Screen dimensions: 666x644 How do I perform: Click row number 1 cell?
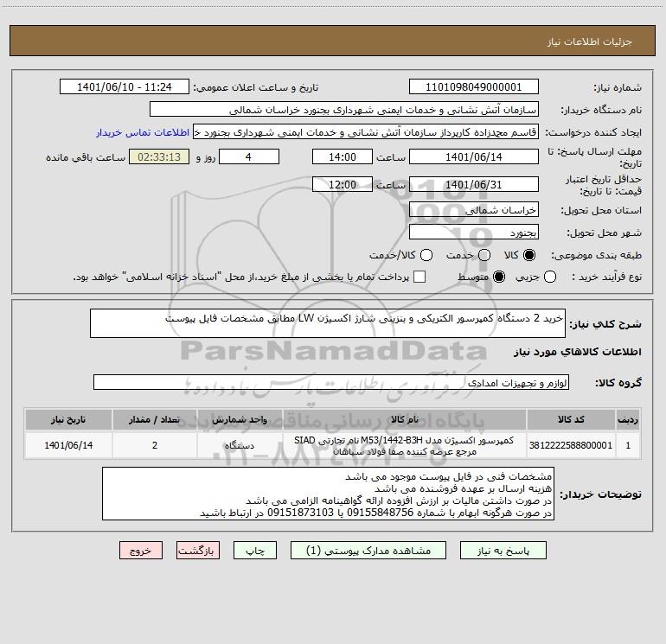tap(628, 445)
